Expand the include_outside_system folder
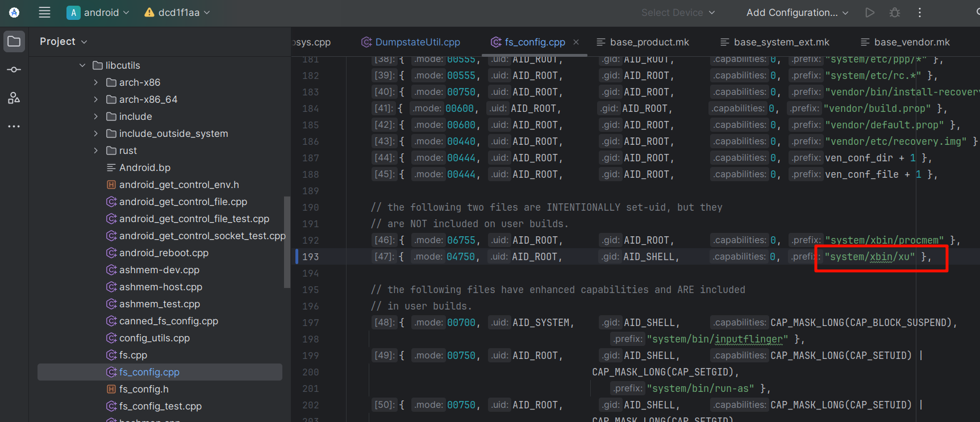 (x=96, y=133)
